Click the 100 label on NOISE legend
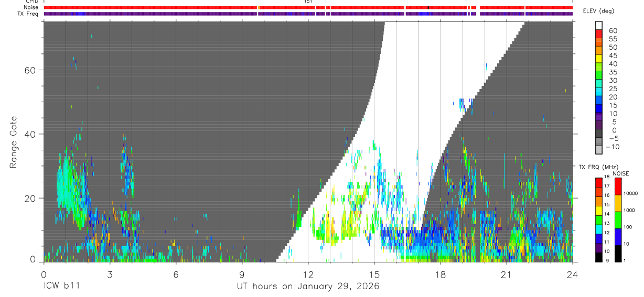This screenshot has height=297, width=644. [x=628, y=227]
